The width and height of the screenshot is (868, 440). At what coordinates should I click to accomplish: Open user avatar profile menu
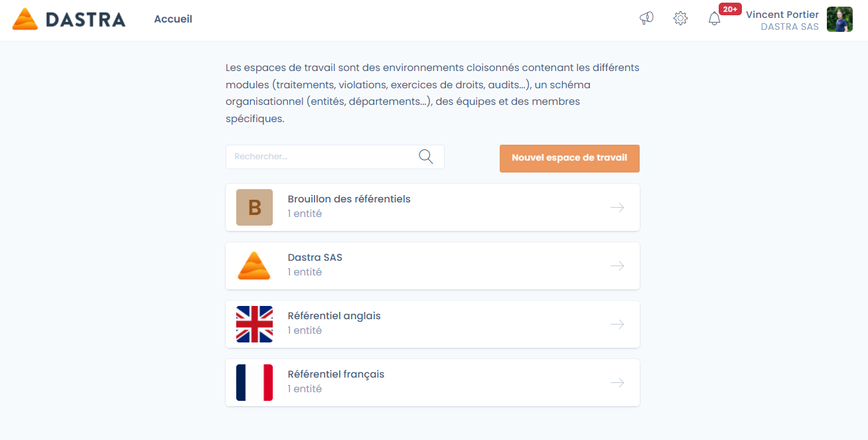coord(839,19)
